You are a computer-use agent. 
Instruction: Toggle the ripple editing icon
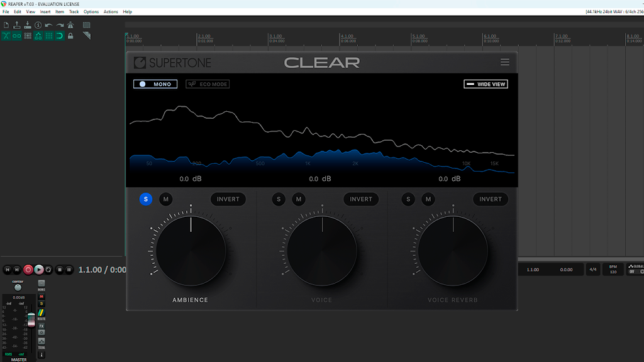[x=28, y=36]
